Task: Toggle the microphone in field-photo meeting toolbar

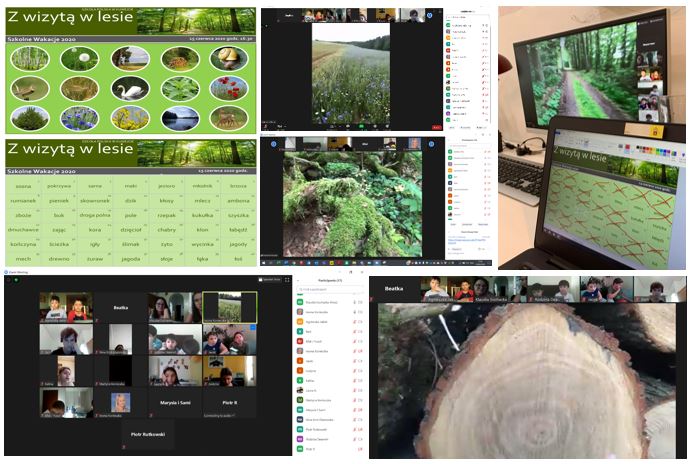Action: [267, 128]
